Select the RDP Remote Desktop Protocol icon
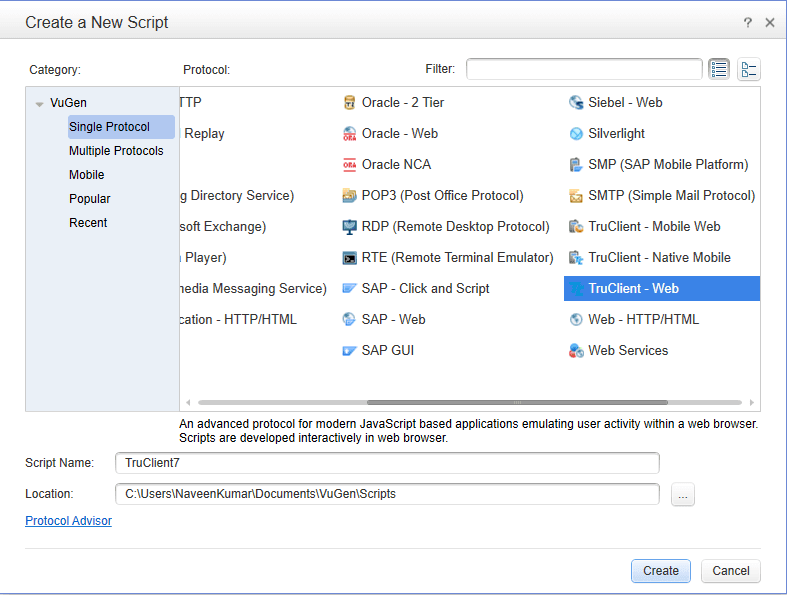This screenshot has width=787, height=595. [349, 227]
